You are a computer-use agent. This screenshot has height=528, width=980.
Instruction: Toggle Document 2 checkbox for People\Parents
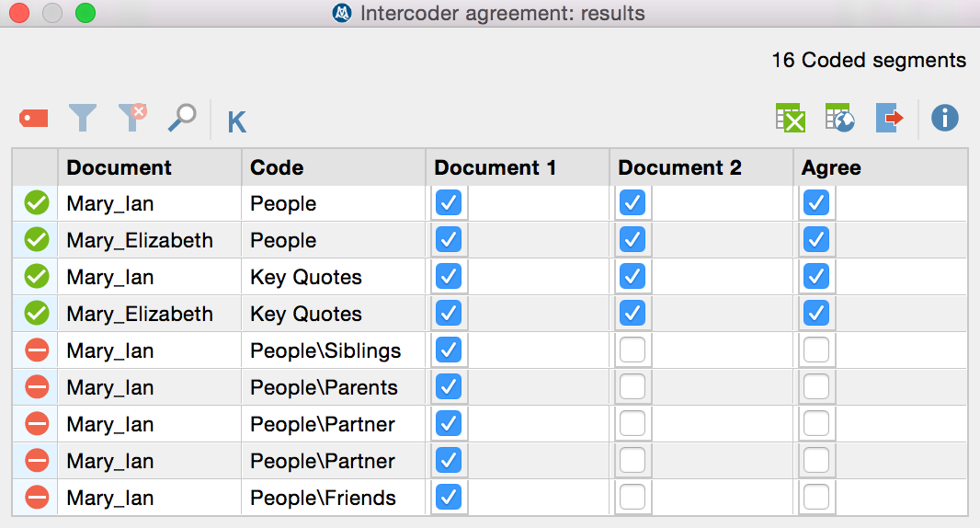(632, 387)
